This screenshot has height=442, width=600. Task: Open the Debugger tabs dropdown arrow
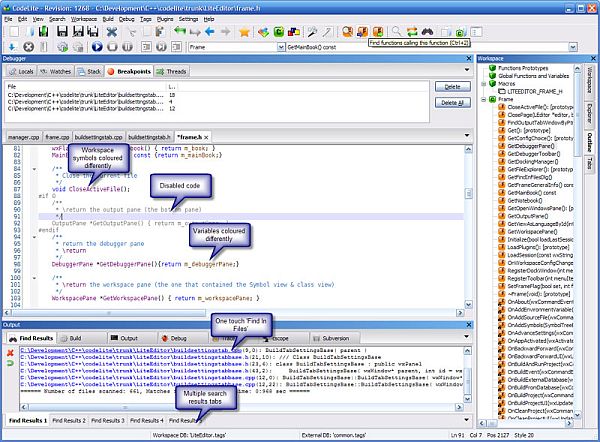tap(467, 70)
